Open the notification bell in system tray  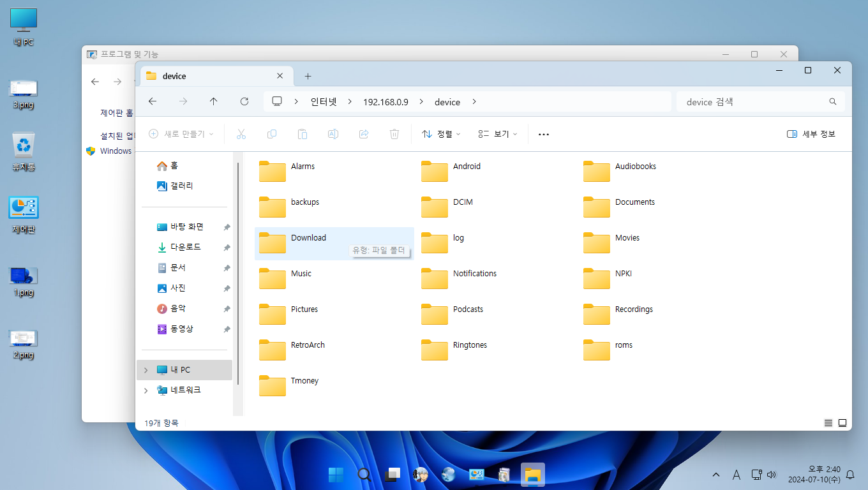coord(850,475)
